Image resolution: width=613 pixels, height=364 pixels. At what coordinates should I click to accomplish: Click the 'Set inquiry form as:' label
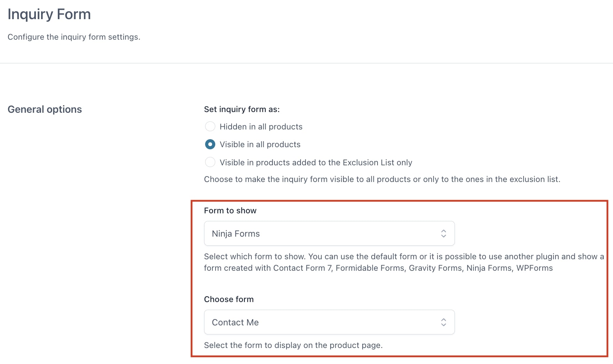(242, 109)
